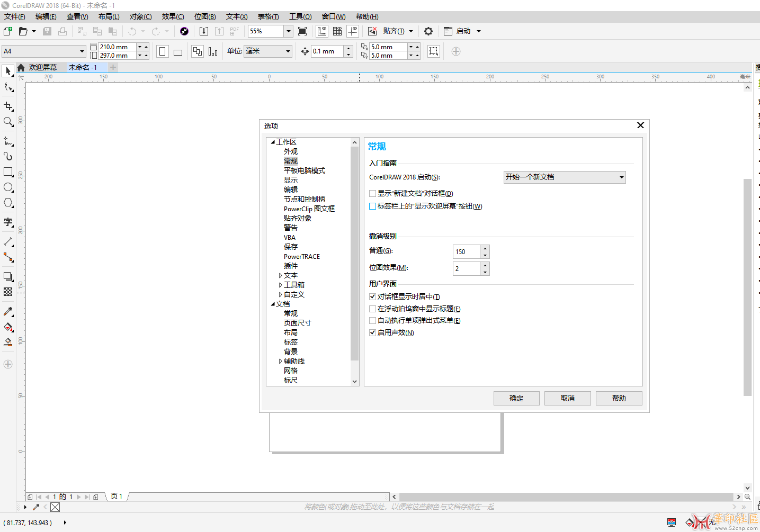Screen dimensions: 760x532
Task: Enable the show New Document dialog checkbox
Action: 373,194
